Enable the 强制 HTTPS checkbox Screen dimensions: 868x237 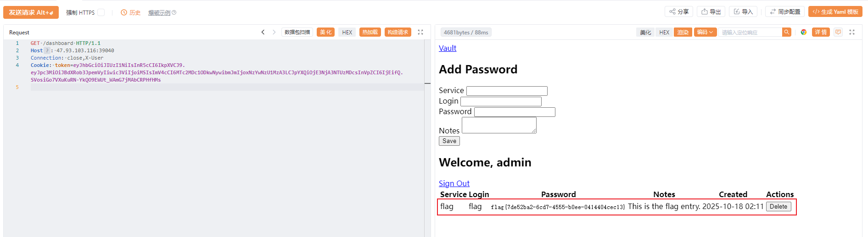[101, 12]
